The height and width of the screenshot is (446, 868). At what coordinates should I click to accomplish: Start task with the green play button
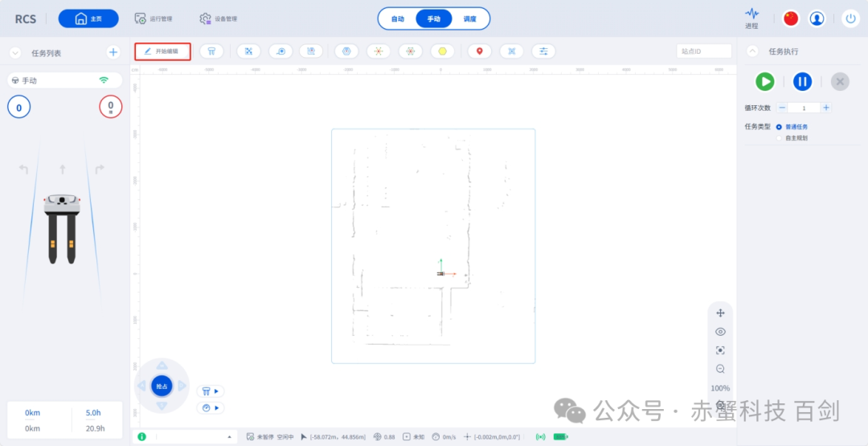tap(765, 82)
